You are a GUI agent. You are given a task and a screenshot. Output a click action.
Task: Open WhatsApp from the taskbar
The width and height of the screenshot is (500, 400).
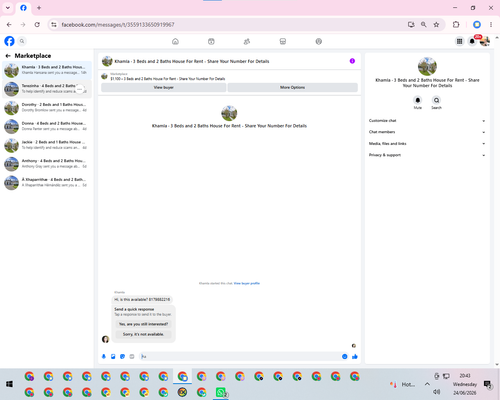tap(221, 392)
